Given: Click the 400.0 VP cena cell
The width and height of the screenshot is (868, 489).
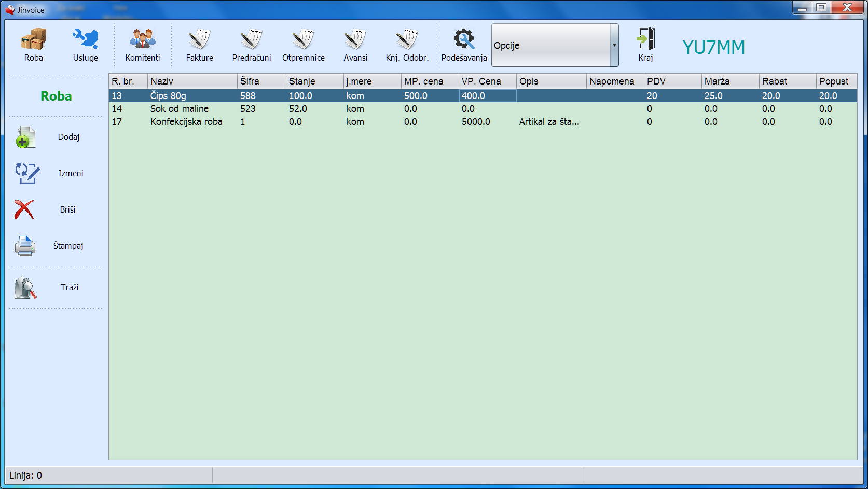Looking at the screenshot, I should tap(488, 96).
